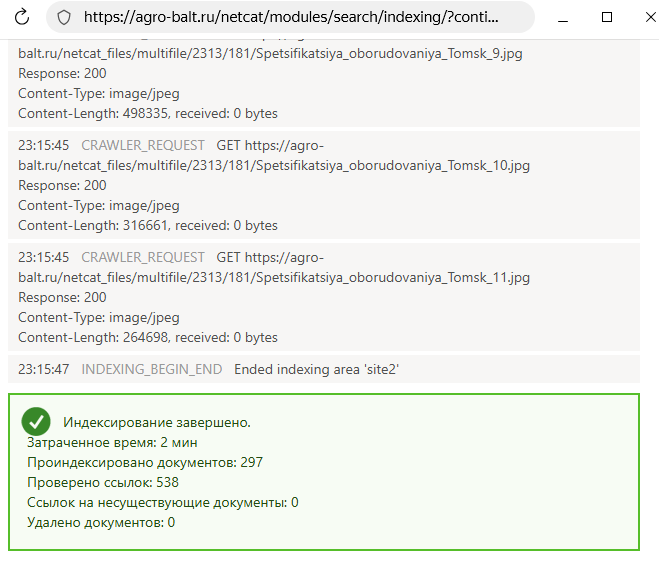The width and height of the screenshot is (659, 576).
Task: Select "Ended indexing area 'site2'" message
Action: pyautogui.click(x=316, y=369)
